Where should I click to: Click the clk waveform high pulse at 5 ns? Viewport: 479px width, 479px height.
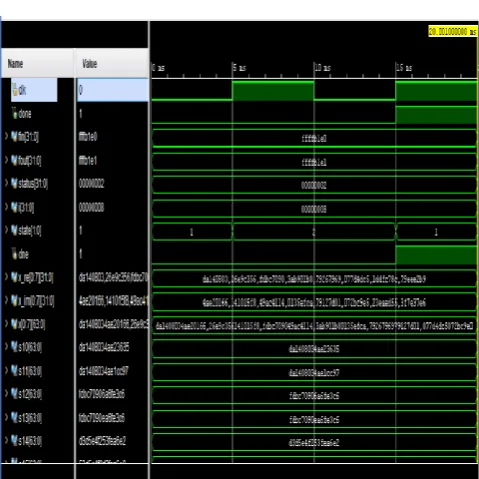(x=273, y=91)
